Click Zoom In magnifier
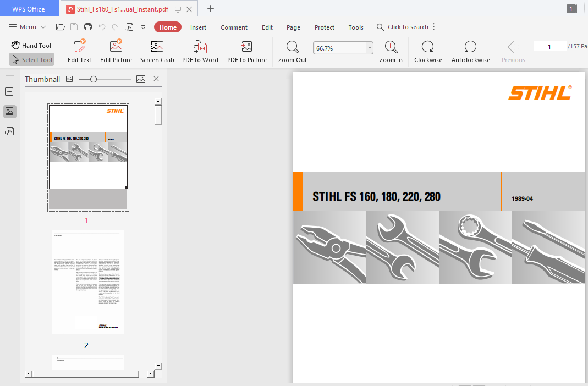Screen dimensions: 588x386 (391, 51)
